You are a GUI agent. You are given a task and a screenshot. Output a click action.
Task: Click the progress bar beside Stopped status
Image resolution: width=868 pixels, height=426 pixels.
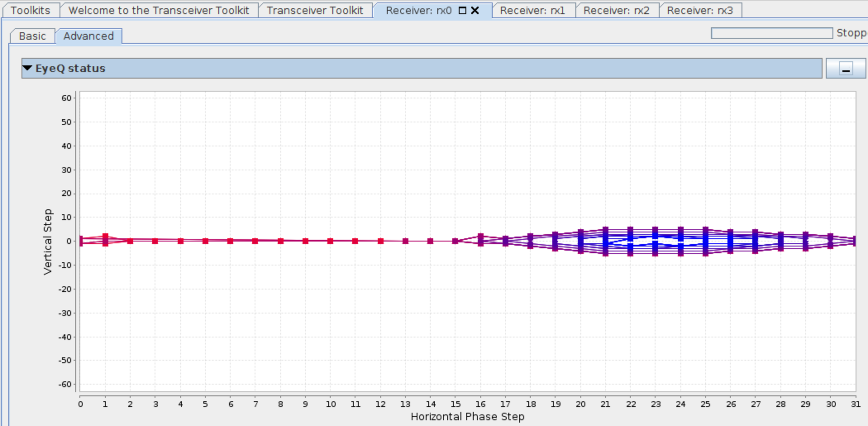(x=771, y=33)
